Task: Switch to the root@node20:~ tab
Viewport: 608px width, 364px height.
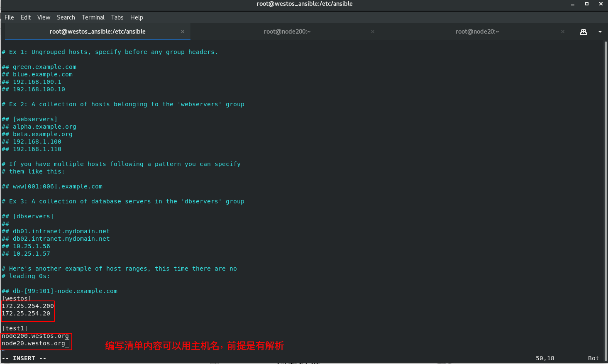Action: [x=477, y=32]
